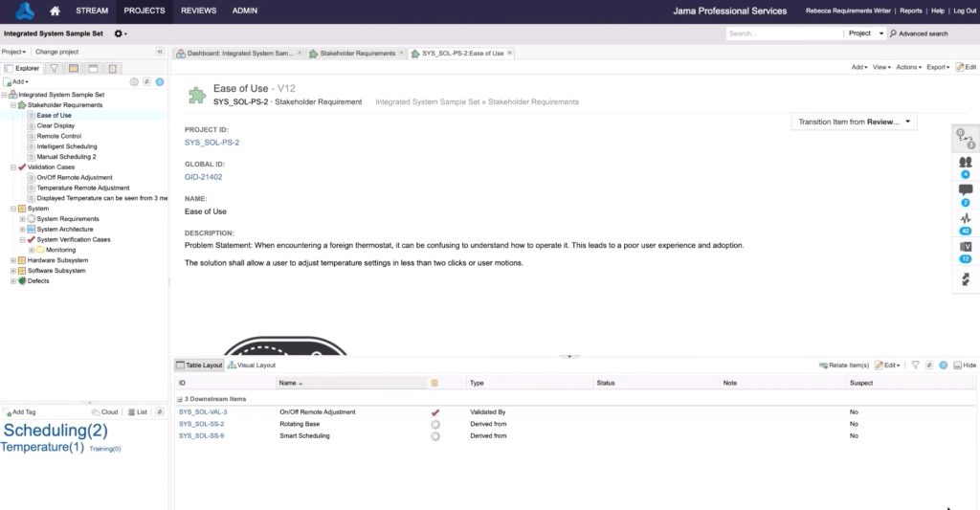Open the comments speech bubble widget
Viewport: 980px width, 510px height.
(x=966, y=191)
